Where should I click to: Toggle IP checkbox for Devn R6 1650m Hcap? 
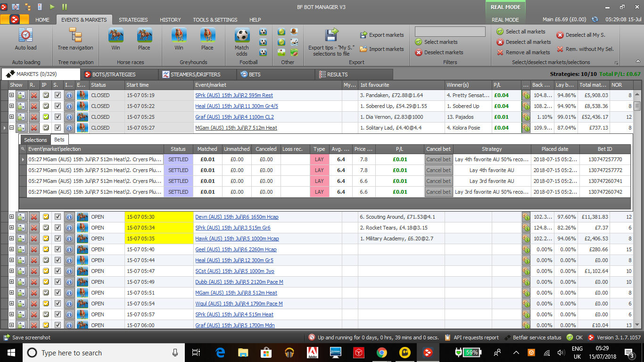46,217
